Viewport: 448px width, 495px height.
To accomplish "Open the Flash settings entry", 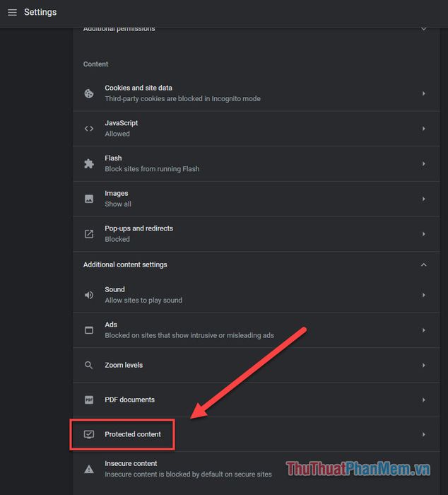I will click(257, 163).
